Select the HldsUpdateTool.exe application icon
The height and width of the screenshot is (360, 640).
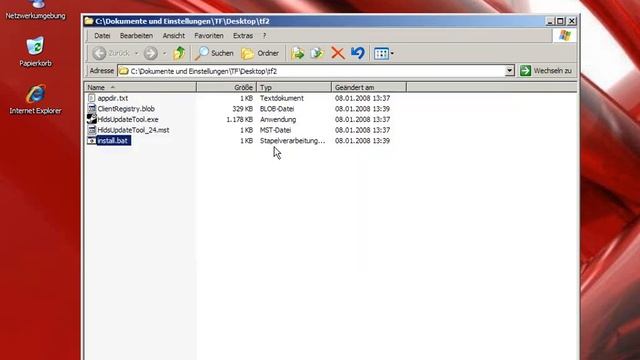click(x=91, y=119)
